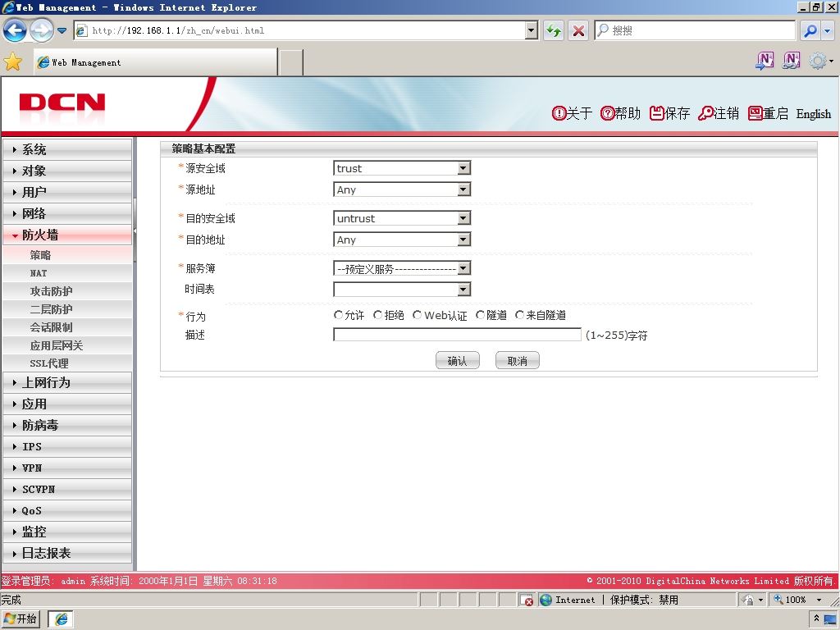
Task: Click the Refresh page icon
Action: 554,30
